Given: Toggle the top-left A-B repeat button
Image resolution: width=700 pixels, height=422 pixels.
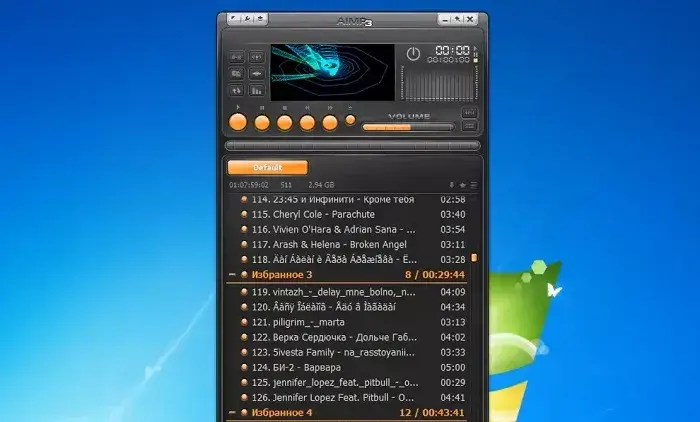Looking at the screenshot, I should click(237, 57).
